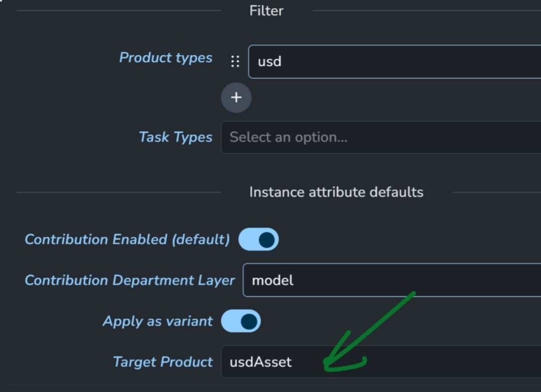The width and height of the screenshot is (541, 392).
Task: Click the drag handle beside usd entry
Action: 235,61
